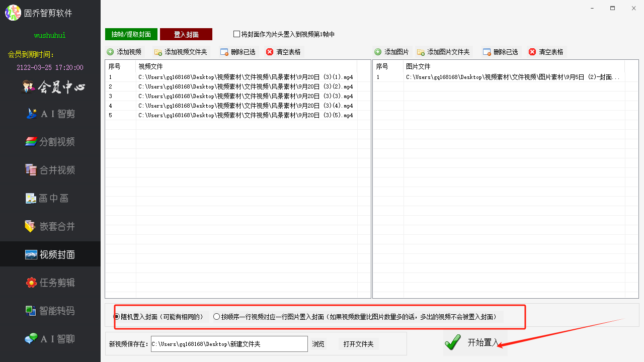Click 删除已选 above the image list
644x362 pixels.
[501, 52]
